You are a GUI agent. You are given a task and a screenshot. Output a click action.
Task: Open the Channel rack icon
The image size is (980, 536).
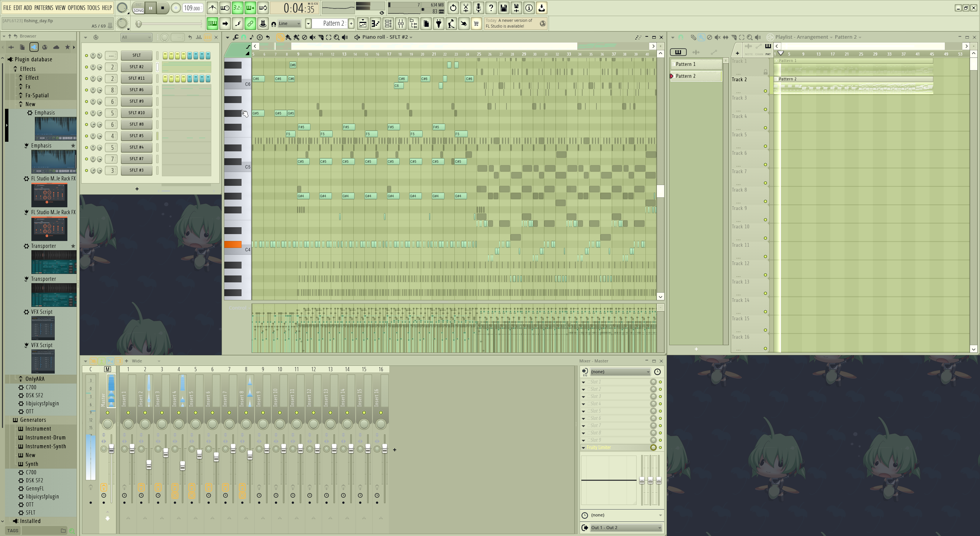click(388, 24)
